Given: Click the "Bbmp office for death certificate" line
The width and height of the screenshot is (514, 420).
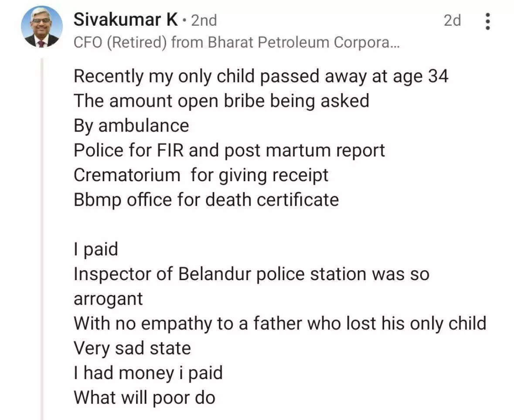Looking at the screenshot, I should (206, 200).
